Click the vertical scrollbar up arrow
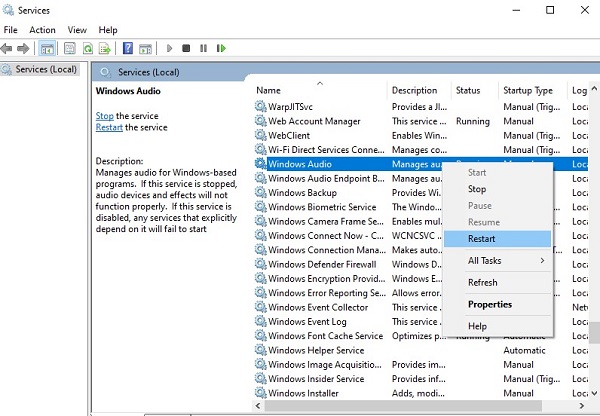The height and width of the screenshot is (416, 600). [x=594, y=88]
